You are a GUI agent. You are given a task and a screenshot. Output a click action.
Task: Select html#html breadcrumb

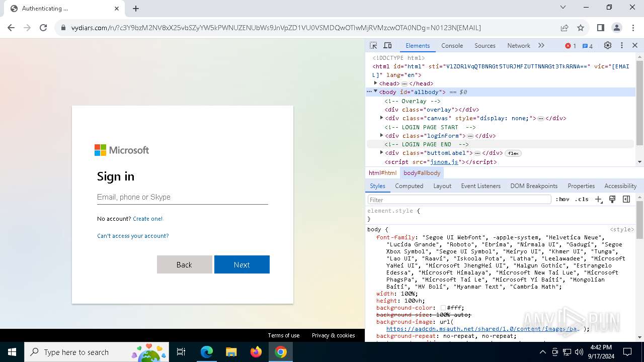coord(382,172)
